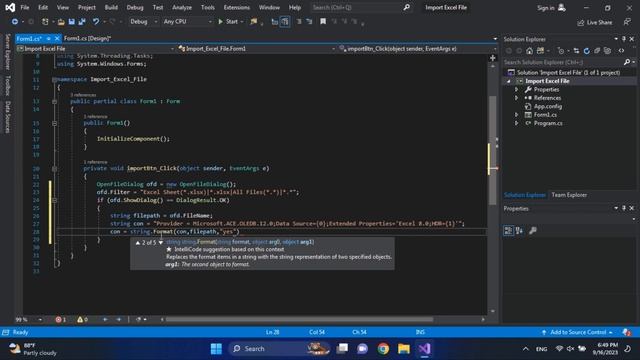Click the Home icon in Solution Explorer
The image size is (640, 360).
coord(529,51)
